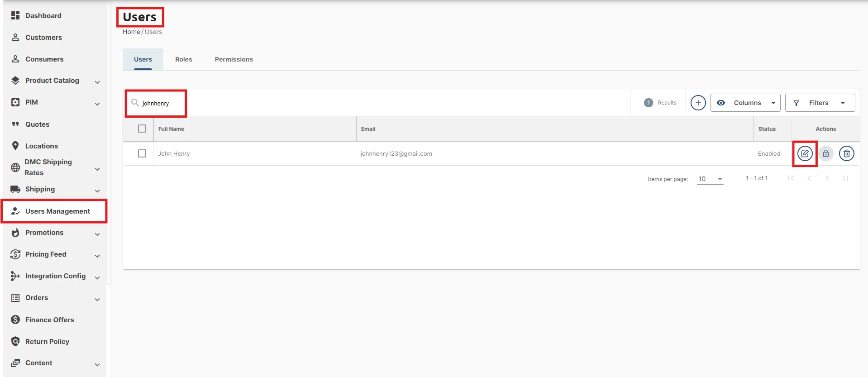Viewport: 868px width, 377px height.
Task: Check the select-all header checkbox
Action: [142, 129]
